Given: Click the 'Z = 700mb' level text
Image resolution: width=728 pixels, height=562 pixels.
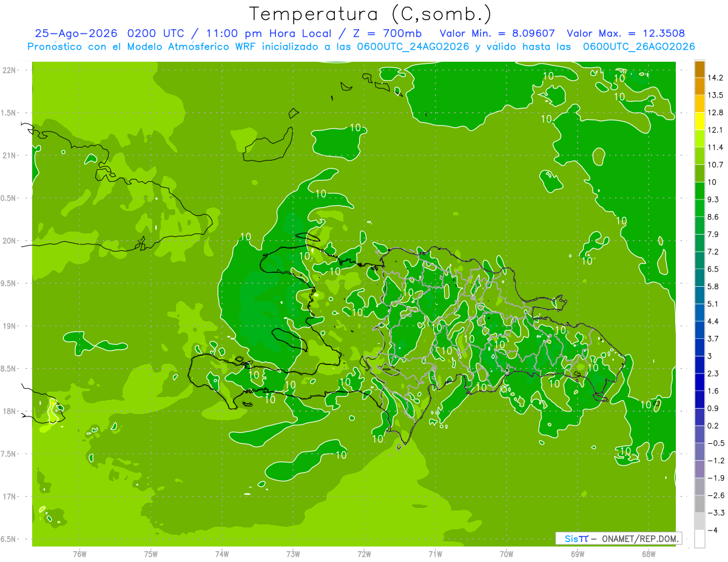Looking at the screenshot, I should (x=387, y=33).
